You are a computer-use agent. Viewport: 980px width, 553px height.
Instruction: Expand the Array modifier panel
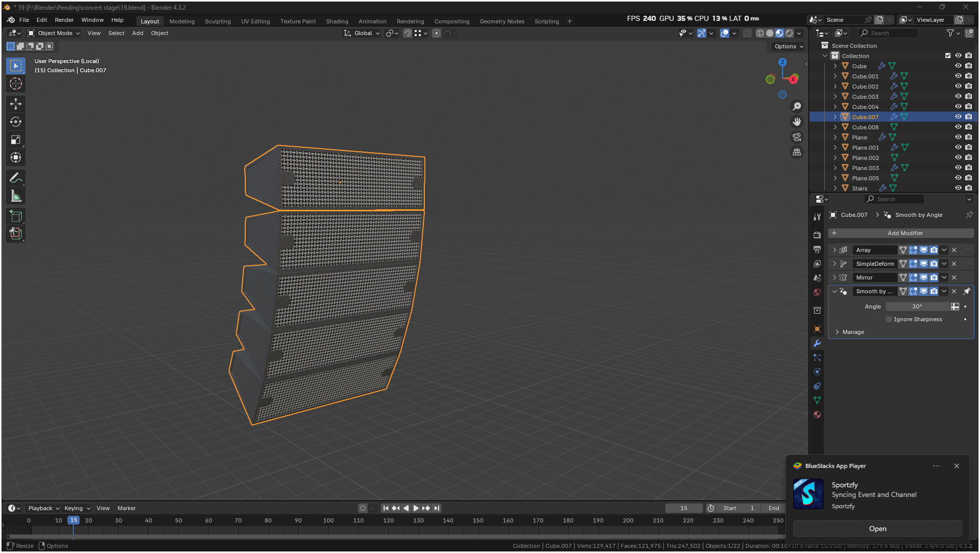(834, 250)
